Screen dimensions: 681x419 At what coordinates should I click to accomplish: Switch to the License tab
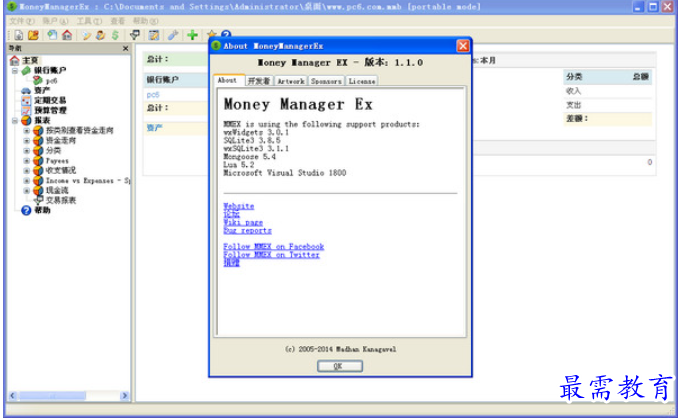point(362,81)
